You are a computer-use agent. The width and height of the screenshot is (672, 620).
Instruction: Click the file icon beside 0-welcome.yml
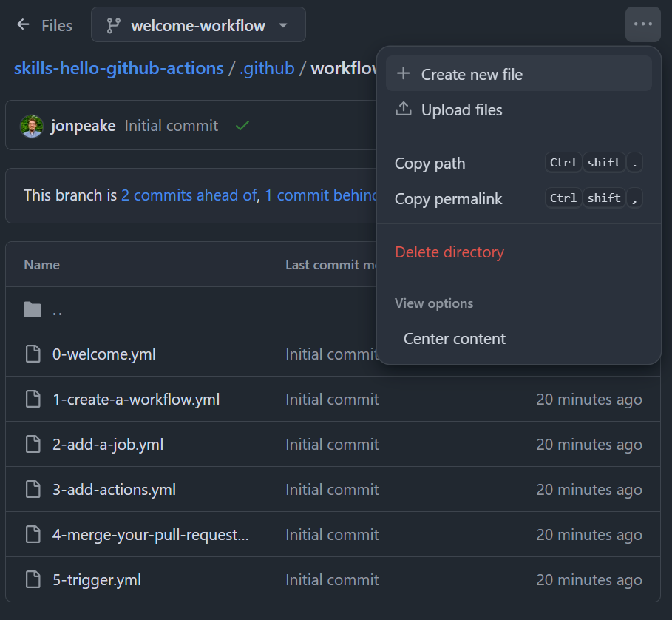[x=33, y=354]
